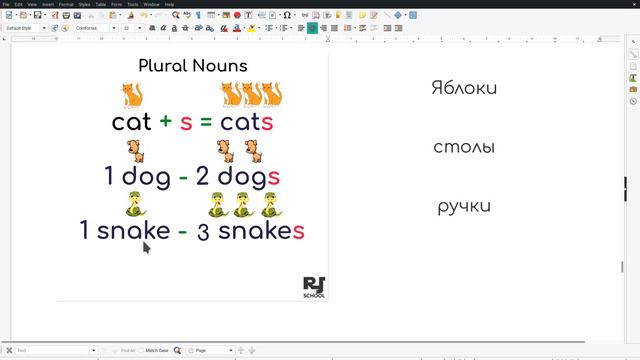
Task: Open the Insert menu
Action: click(48, 4)
